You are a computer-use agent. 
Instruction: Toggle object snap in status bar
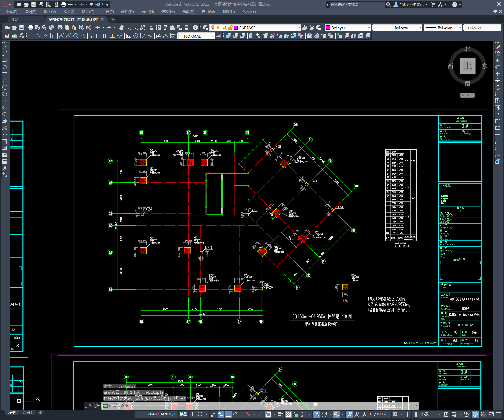click(x=268, y=414)
